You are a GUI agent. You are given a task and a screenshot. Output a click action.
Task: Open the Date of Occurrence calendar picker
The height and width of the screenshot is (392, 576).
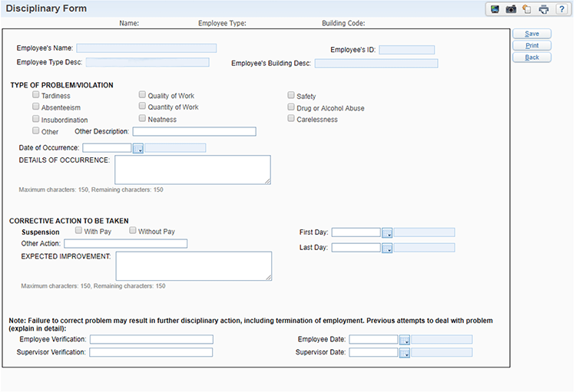click(x=137, y=149)
